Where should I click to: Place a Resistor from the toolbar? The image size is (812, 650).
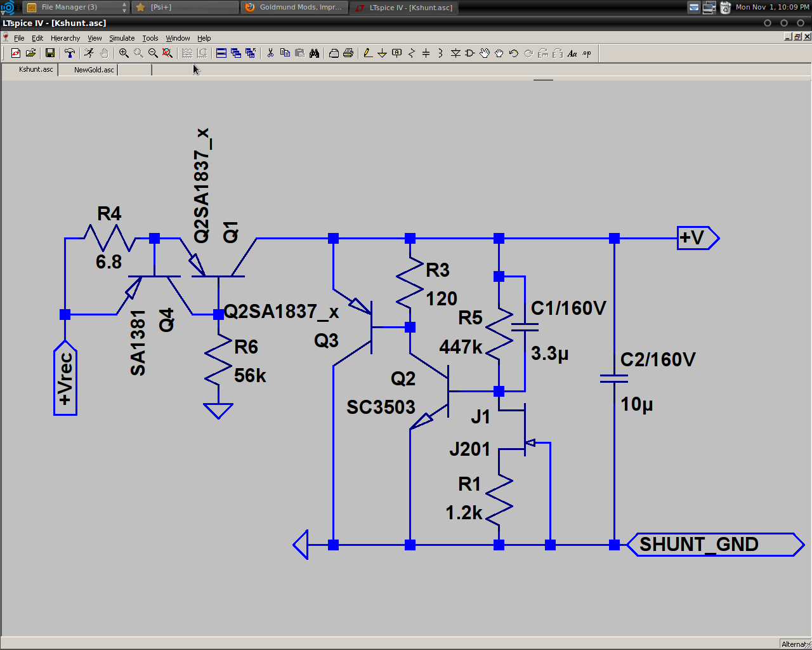[x=412, y=53]
